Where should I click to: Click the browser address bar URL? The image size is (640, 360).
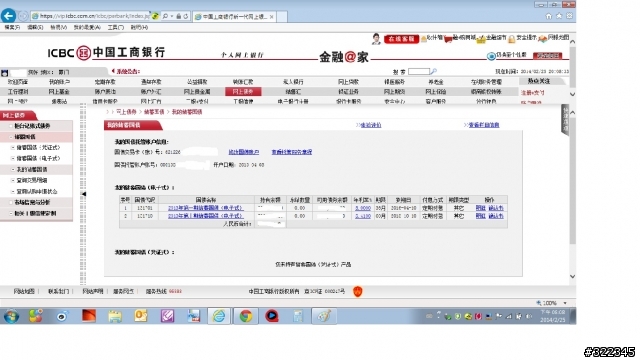point(95,16)
